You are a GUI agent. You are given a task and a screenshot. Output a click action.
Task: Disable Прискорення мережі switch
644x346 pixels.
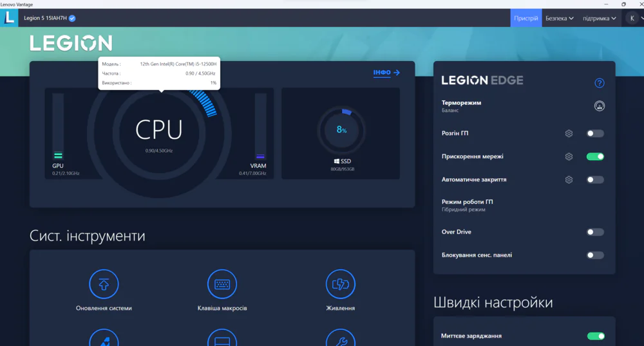click(x=595, y=157)
